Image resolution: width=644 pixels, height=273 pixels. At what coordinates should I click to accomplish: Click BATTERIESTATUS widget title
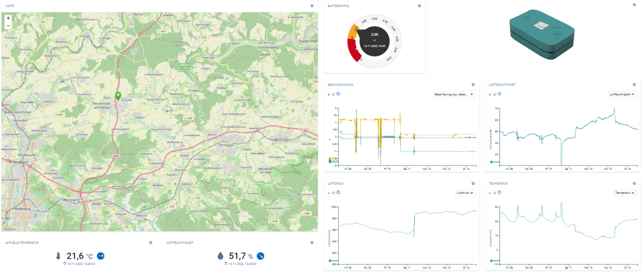(x=338, y=6)
